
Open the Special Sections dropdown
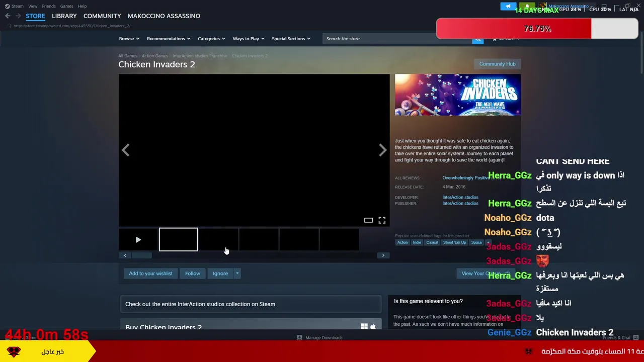coord(291,39)
